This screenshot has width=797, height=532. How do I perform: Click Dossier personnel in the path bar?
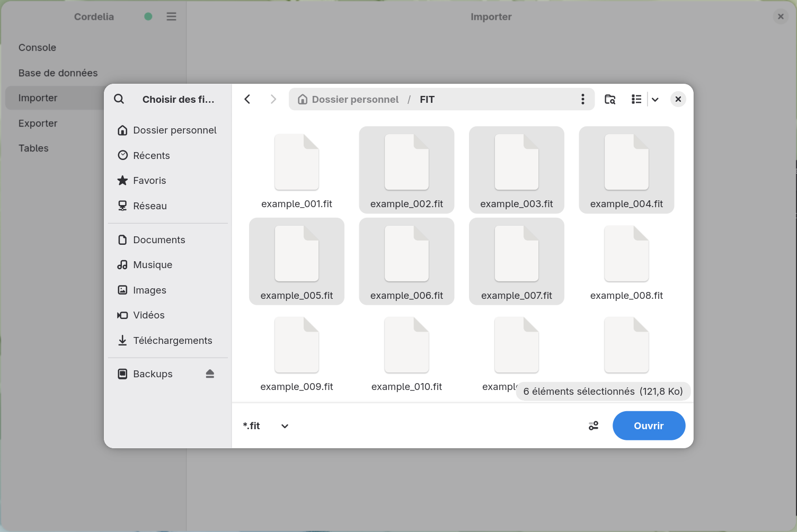[x=348, y=99]
